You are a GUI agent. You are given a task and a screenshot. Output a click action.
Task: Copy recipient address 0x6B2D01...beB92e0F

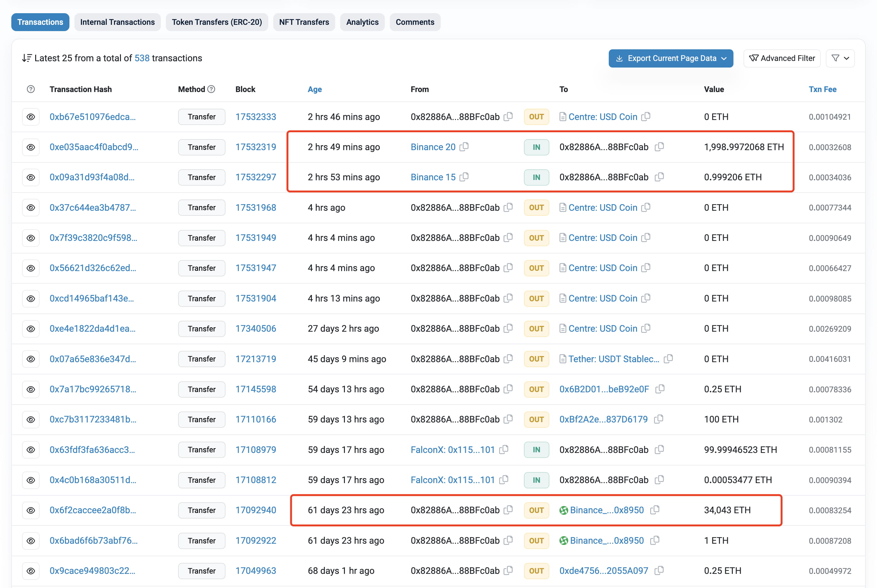[x=660, y=389]
